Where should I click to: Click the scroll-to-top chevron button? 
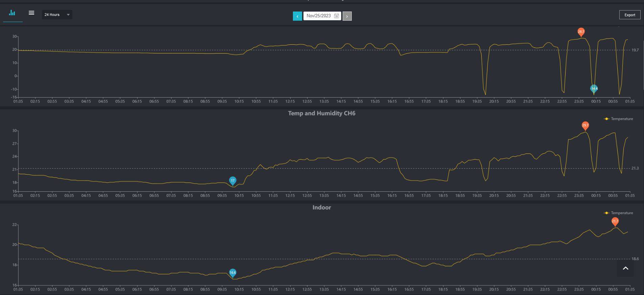pos(625,268)
